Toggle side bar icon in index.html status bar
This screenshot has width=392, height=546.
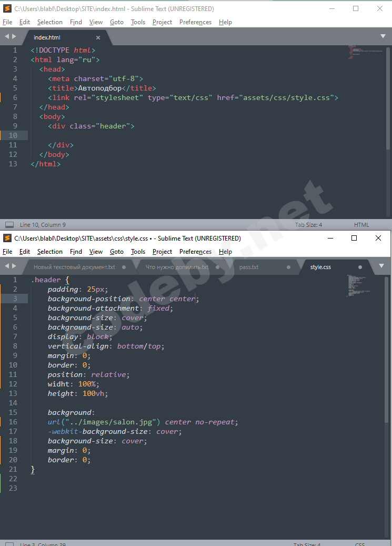pyautogui.click(x=10, y=225)
